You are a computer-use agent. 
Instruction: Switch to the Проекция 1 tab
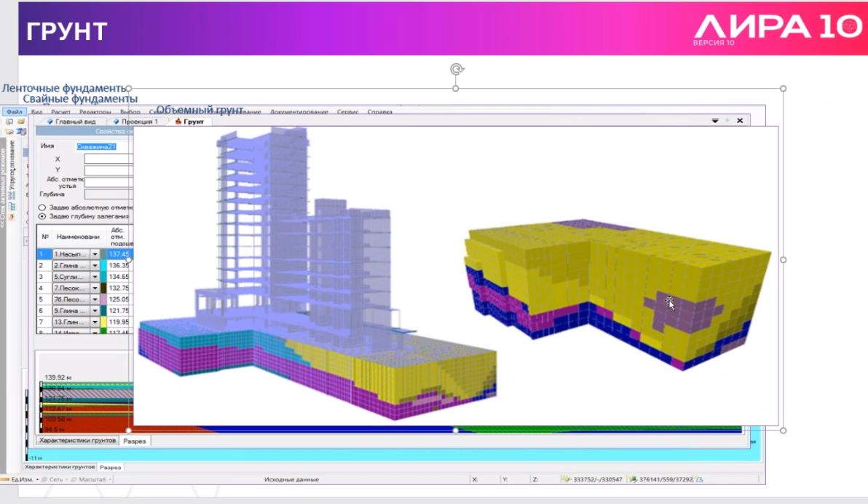click(x=135, y=122)
